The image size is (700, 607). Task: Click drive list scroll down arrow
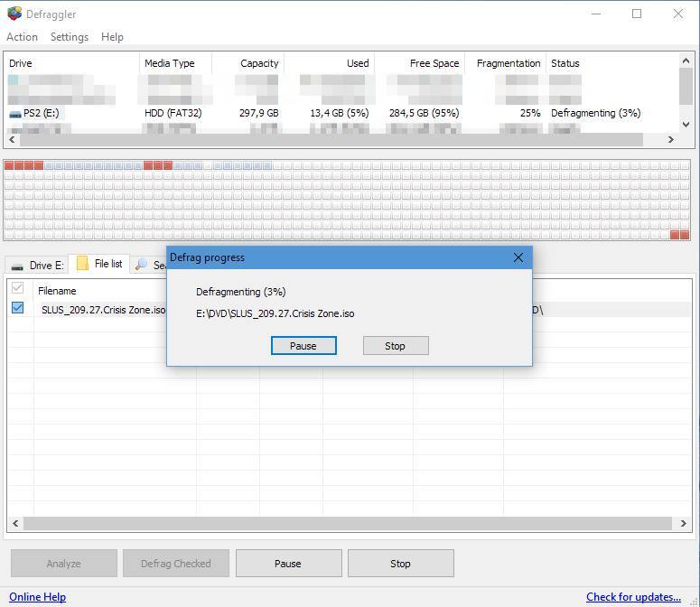pos(686,125)
